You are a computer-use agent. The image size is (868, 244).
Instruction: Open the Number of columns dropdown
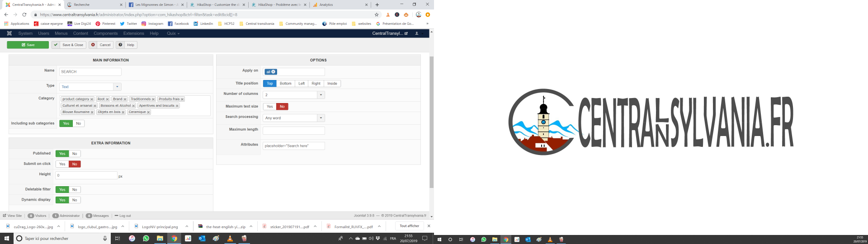(294, 95)
